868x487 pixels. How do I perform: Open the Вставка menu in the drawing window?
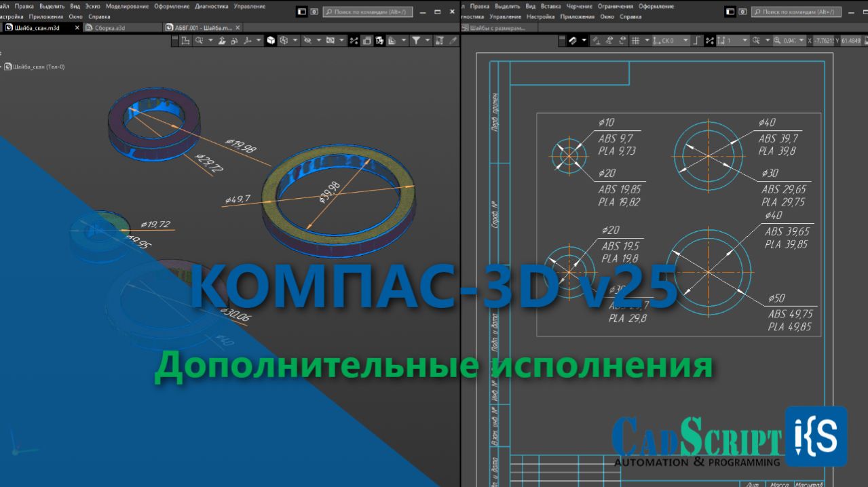coord(550,6)
